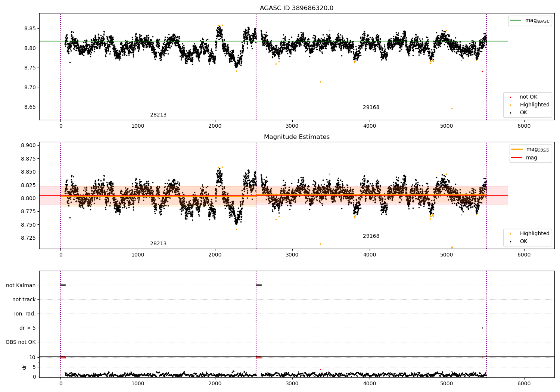Click x-axis tick 2000 under Magnitude Estimates plot

pyautogui.click(x=215, y=255)
